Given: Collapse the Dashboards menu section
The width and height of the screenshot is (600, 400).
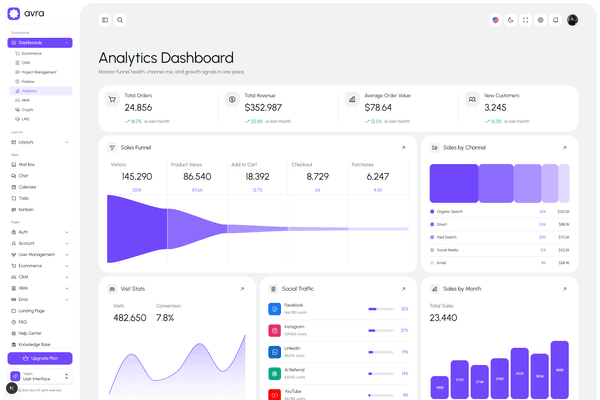Looking at the screenshot, I should point(40,42).
